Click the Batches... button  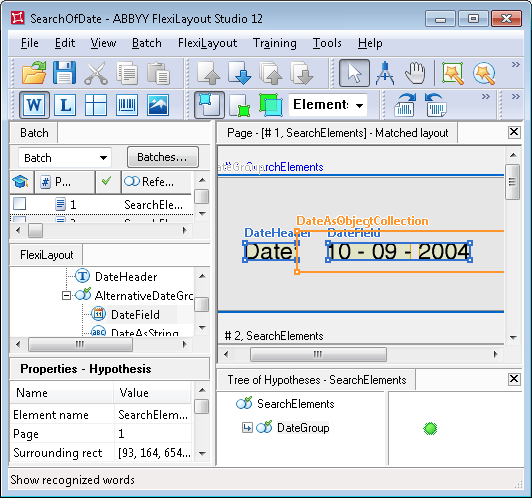coord(163,157)
